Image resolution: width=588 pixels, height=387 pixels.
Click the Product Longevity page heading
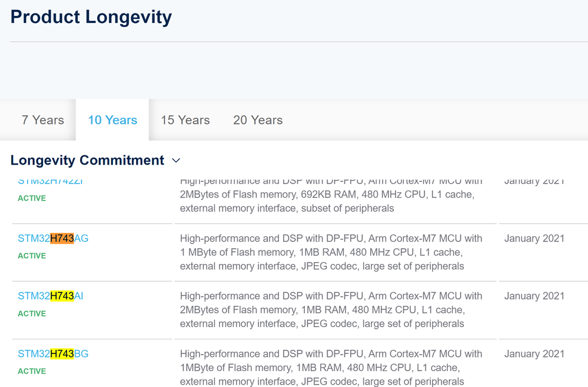point(91,17)
